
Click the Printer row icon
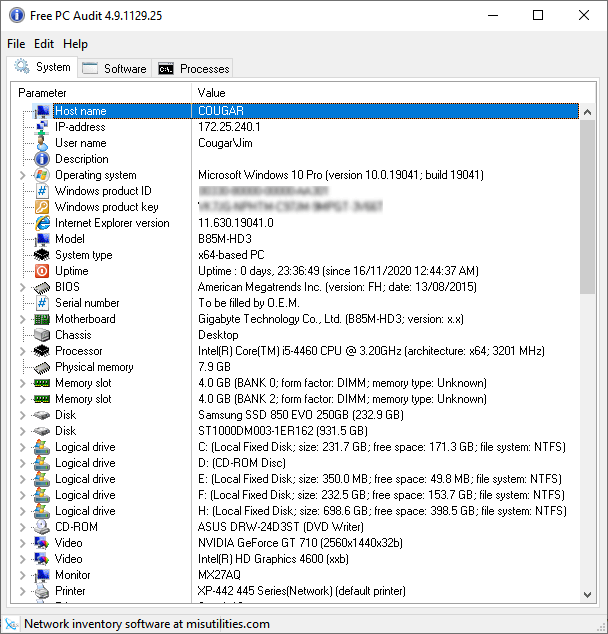(42, 591)
